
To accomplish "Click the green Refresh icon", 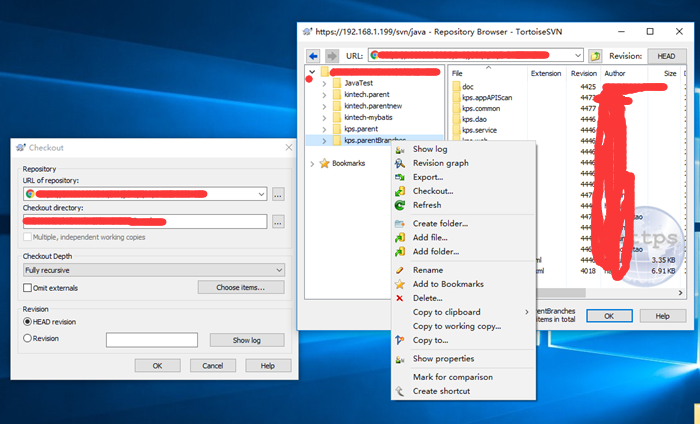I will coord(400,205).
